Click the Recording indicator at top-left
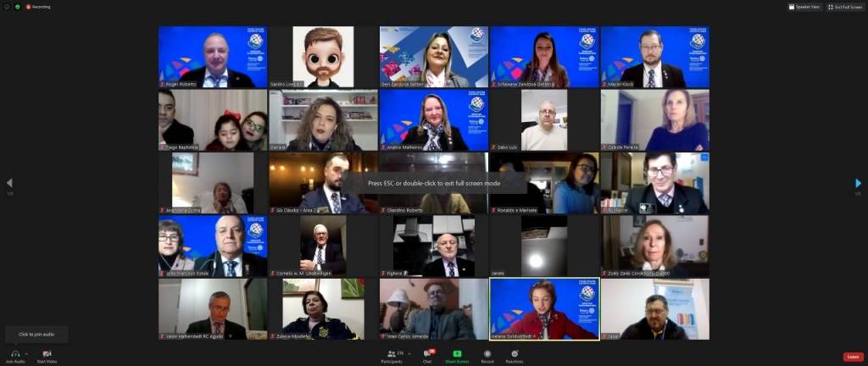Image resolution: width=868 pixels, height=366 pixels. coord(38,7)
